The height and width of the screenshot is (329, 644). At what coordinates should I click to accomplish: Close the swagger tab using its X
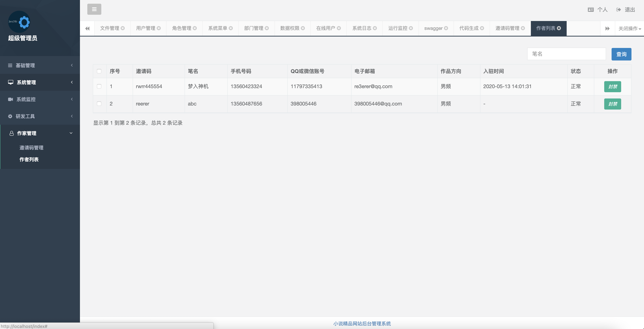pyautogui.click(x=446, y=28)
